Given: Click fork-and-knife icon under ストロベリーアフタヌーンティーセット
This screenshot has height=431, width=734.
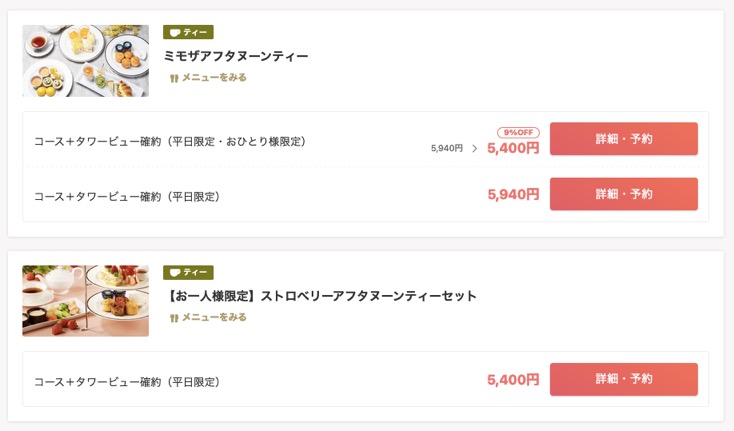Looking at the screenshot, I should [174, 318].
